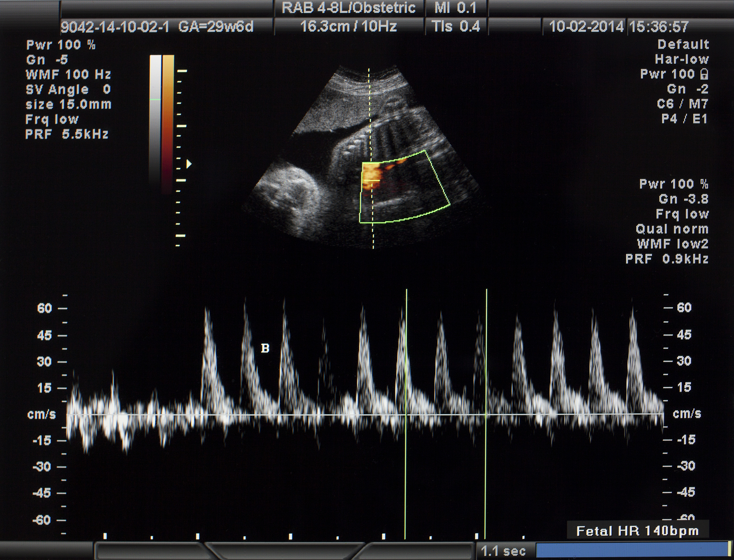
Task: Click the lock icon beside Pwr 100
Action: [x=704, y=74]
